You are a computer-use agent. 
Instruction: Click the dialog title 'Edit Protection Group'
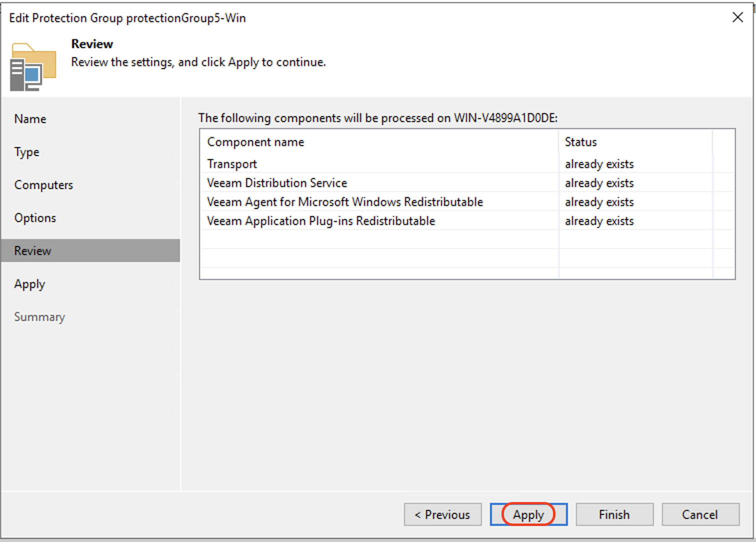pyautogui.click(x=127, y=18)
